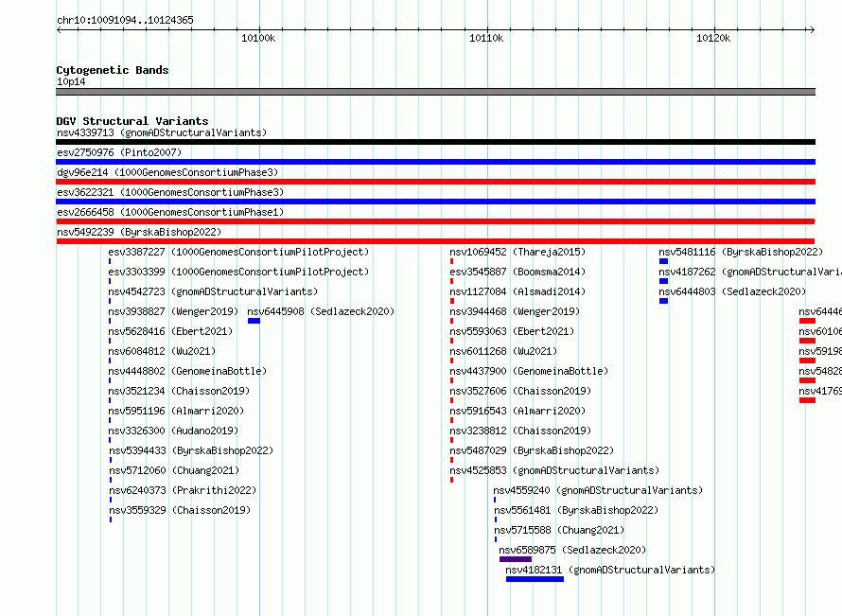Select nsv4437900 (GenomeinaBottle) label
The width and height of the screenshot is (842, 616).
click(529, 371)
